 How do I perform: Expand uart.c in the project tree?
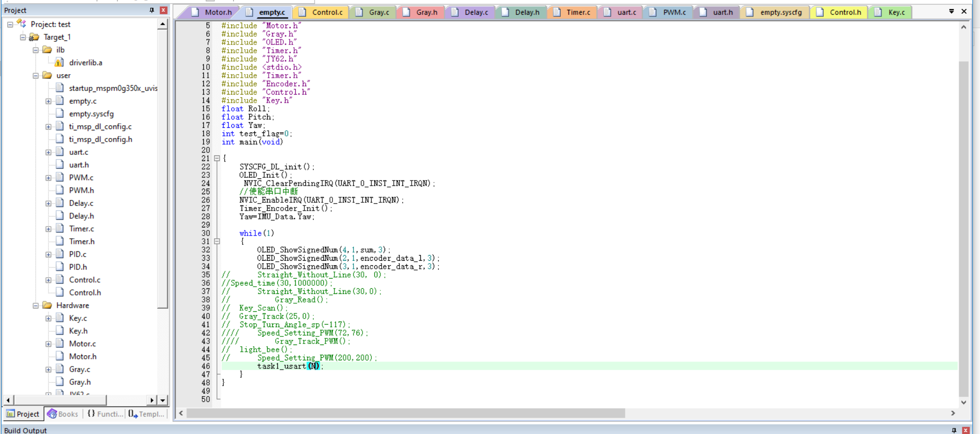point(49,152)
